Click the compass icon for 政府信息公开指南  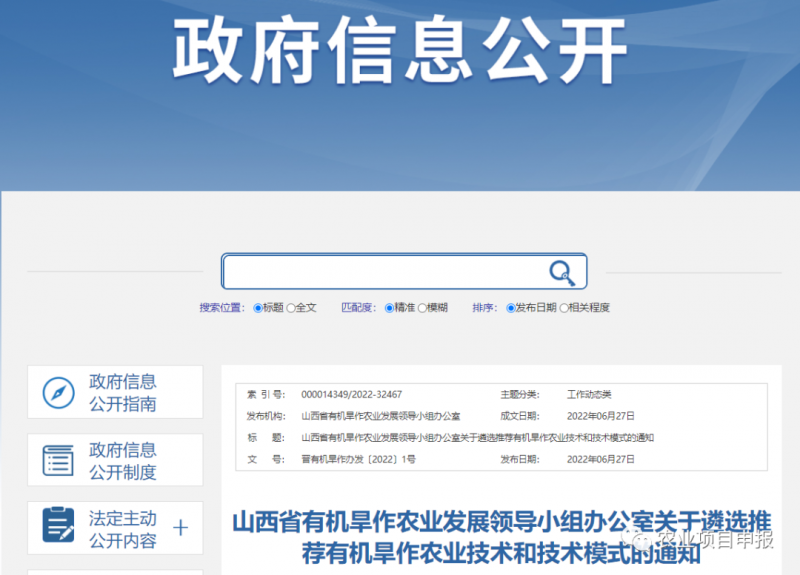point(59,393)
